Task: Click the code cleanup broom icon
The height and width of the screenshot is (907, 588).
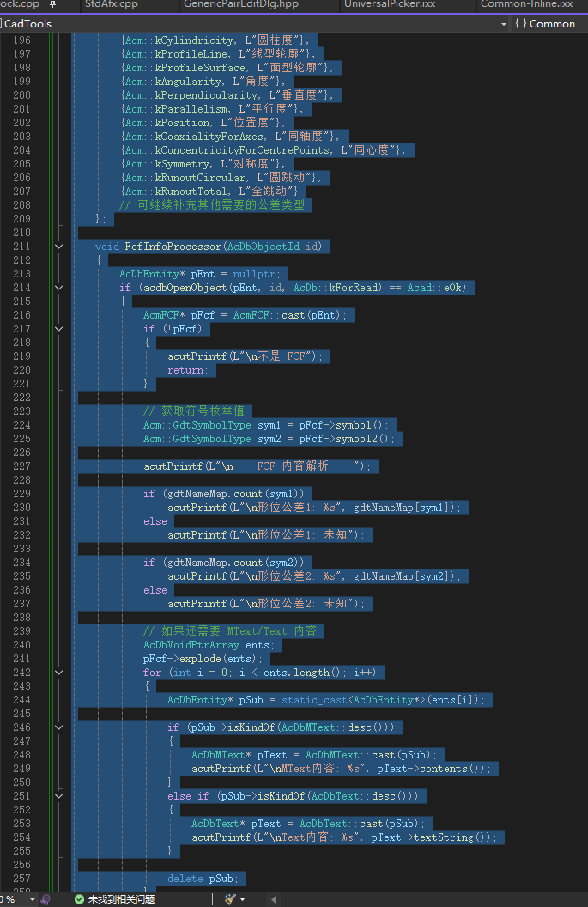Action: pos(229,898)
